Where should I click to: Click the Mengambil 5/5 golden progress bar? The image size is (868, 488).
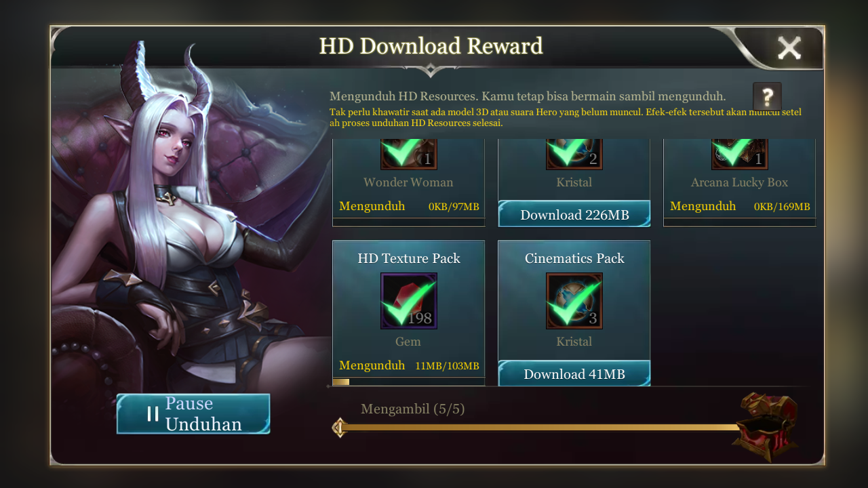540,427
